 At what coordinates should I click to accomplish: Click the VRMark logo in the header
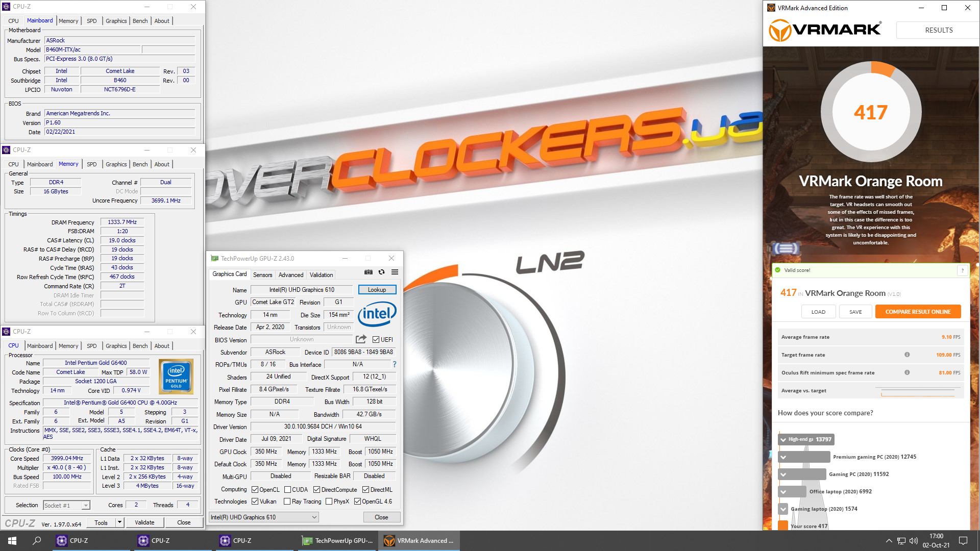click(x=825, y=30)
